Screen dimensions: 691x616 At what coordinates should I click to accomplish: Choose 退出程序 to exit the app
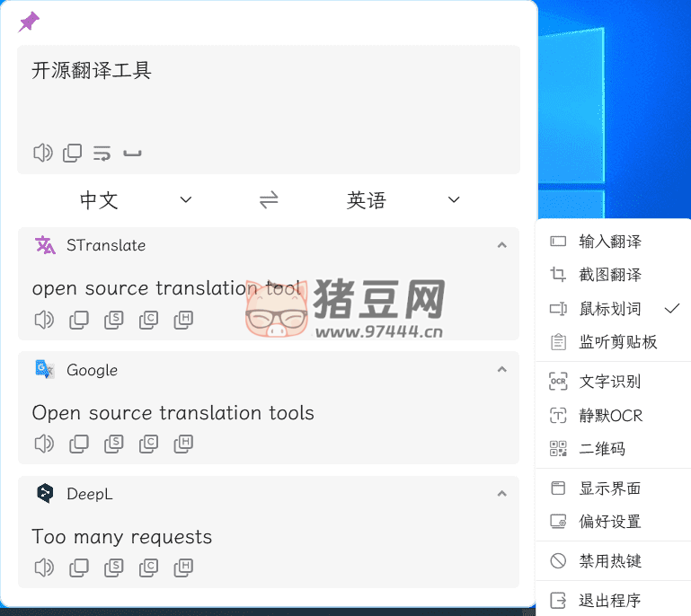coord(610,601)
